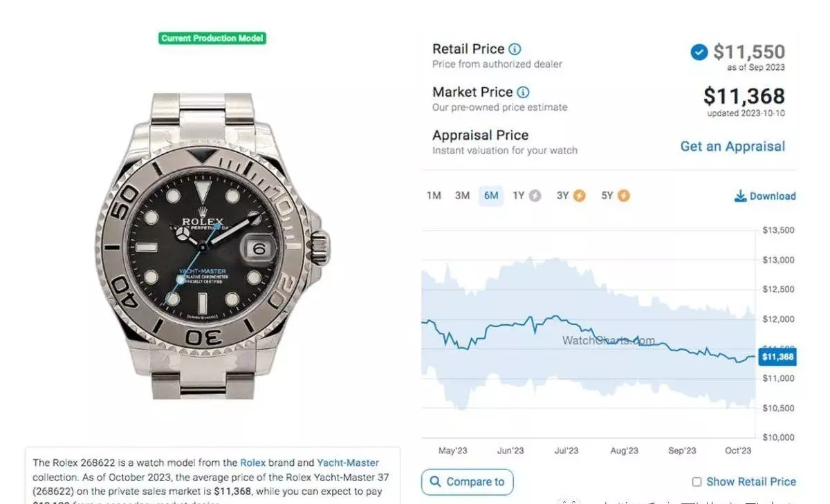Click the blue verified checkmark badge

[x=699, y=52]
